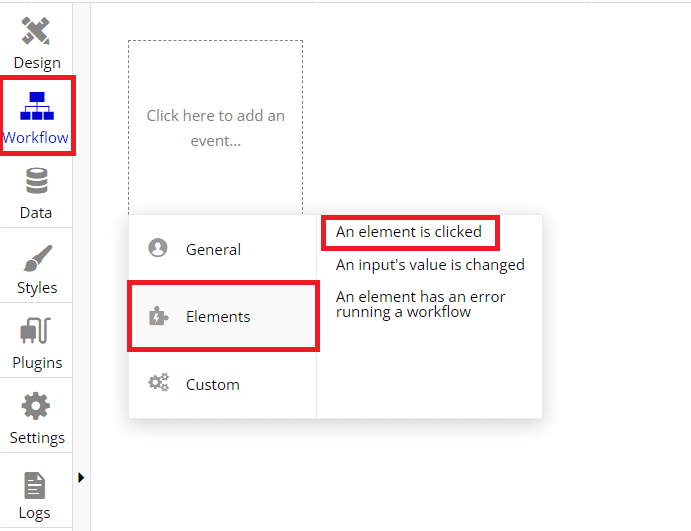Click the Design crossed pencil and ruler icon

[36, 31]
